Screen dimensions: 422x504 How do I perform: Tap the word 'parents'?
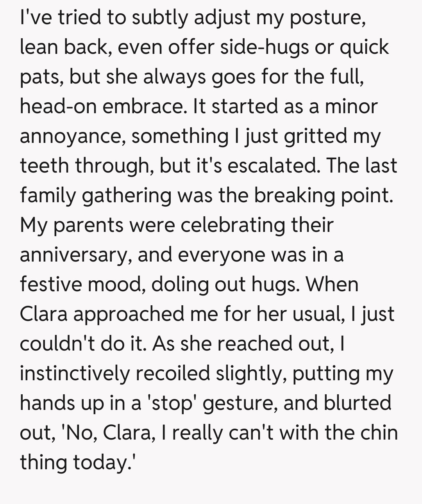tap(88, 225)
